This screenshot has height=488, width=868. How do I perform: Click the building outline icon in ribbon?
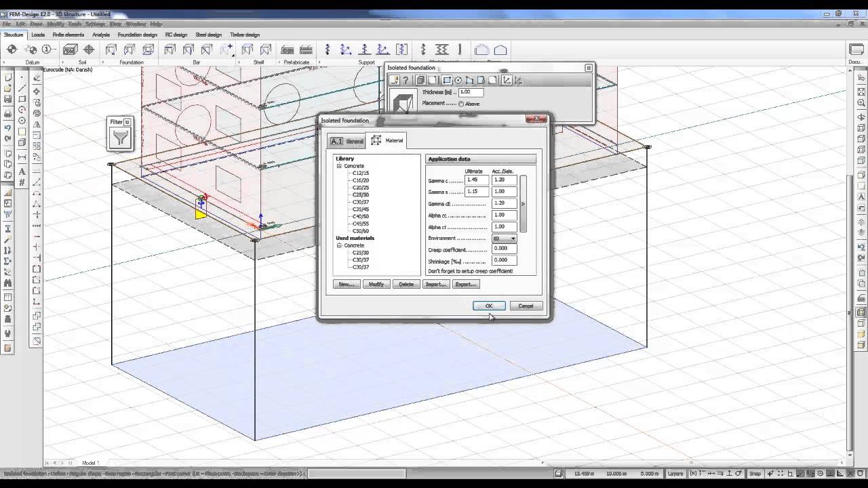coord(481,49)
